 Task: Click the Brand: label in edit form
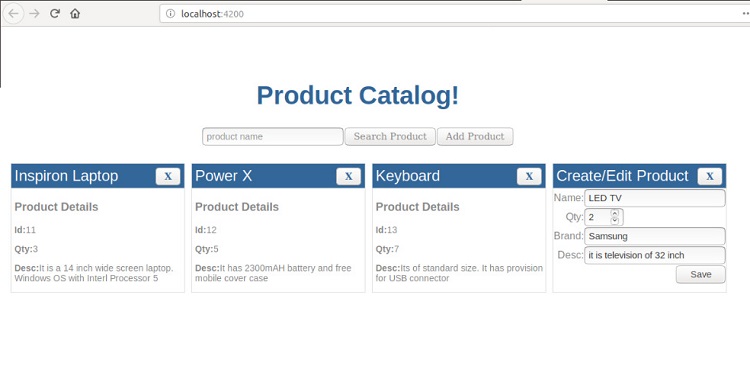[x=569, y=235]
